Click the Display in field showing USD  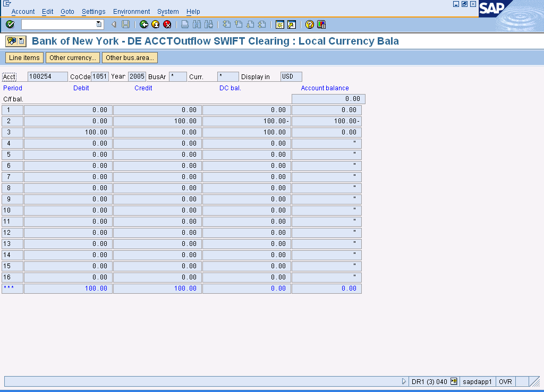click(x=291, y=76)
